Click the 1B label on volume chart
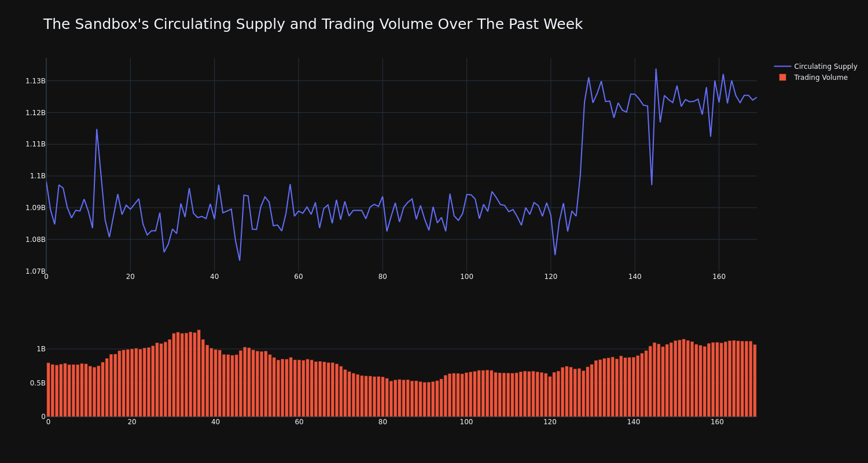Screen dimensions: 868x463 tap(41, 349)
